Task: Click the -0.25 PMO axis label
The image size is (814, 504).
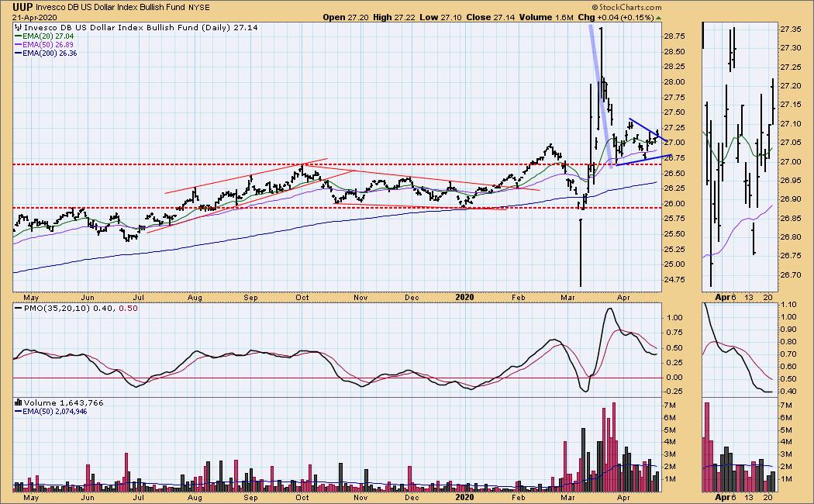Action: click(x=673, y=392)
